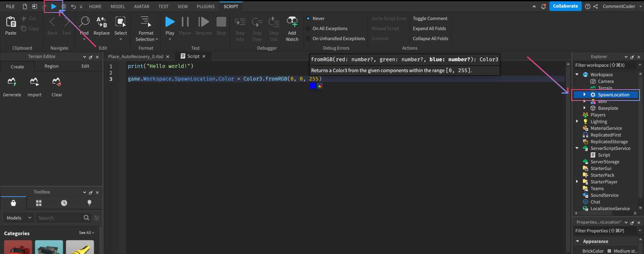Image resolution: width=644 pixels, height=254 pixels.
Task: Open the Toolbox recent clock tab
Action: (x=64, y=203)
